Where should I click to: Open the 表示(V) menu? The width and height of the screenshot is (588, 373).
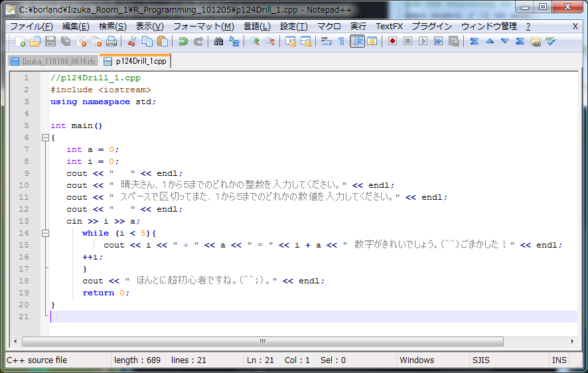point(149,27)
